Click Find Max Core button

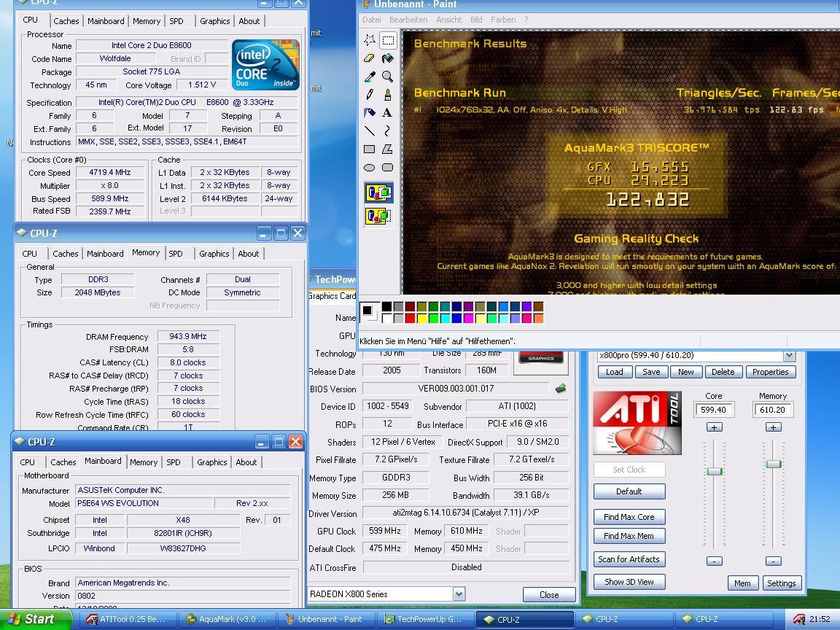click(x=629, y=517)
